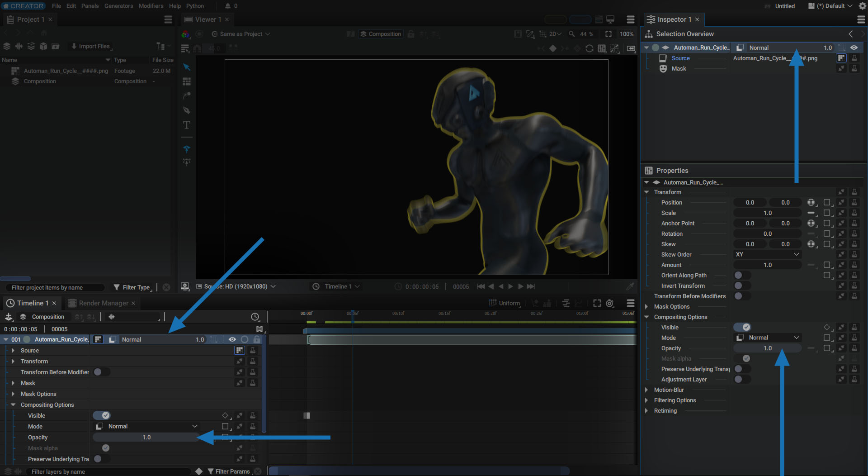Open Source HD (1920x1080) dropdown

(x=236, y=286)
